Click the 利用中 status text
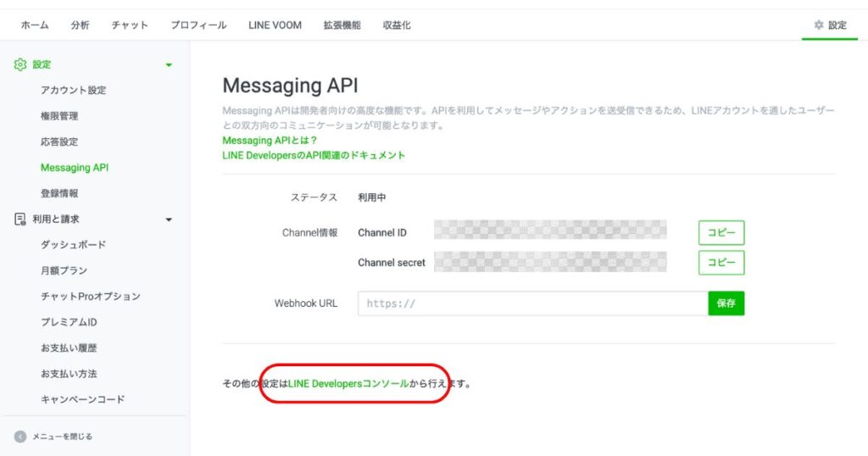The image size is (868, 456). (x=371, y=197)
